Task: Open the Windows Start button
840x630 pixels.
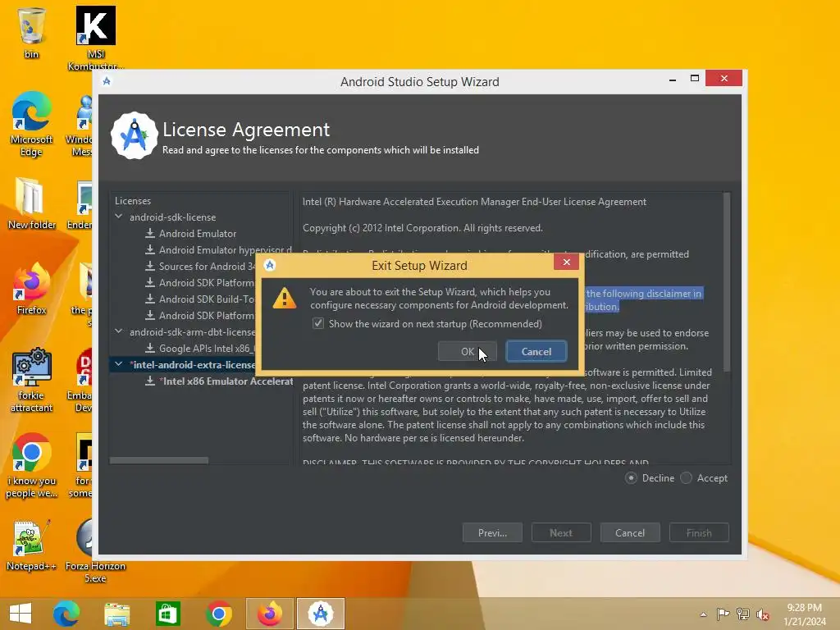Action: pos(21,614)
